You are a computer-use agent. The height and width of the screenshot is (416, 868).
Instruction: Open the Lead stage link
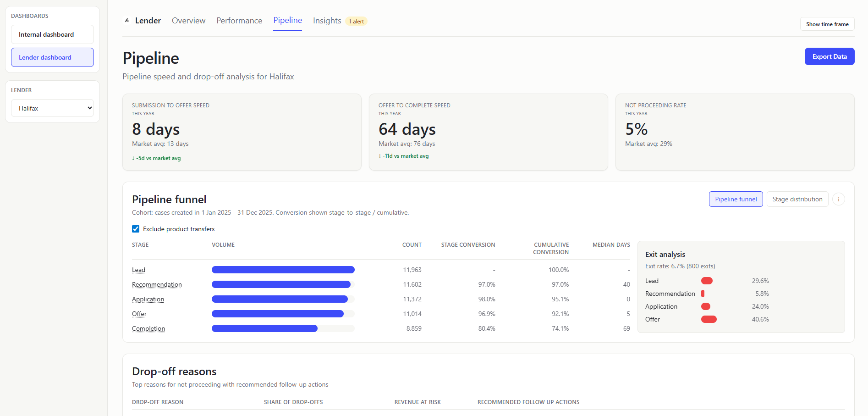(138, 270)
